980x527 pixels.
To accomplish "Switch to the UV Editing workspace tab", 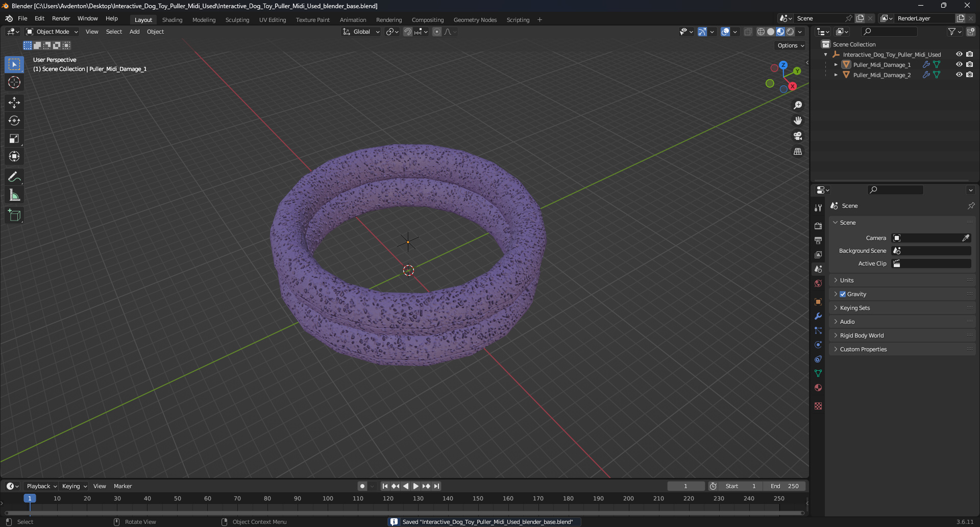I will [273, 20].
